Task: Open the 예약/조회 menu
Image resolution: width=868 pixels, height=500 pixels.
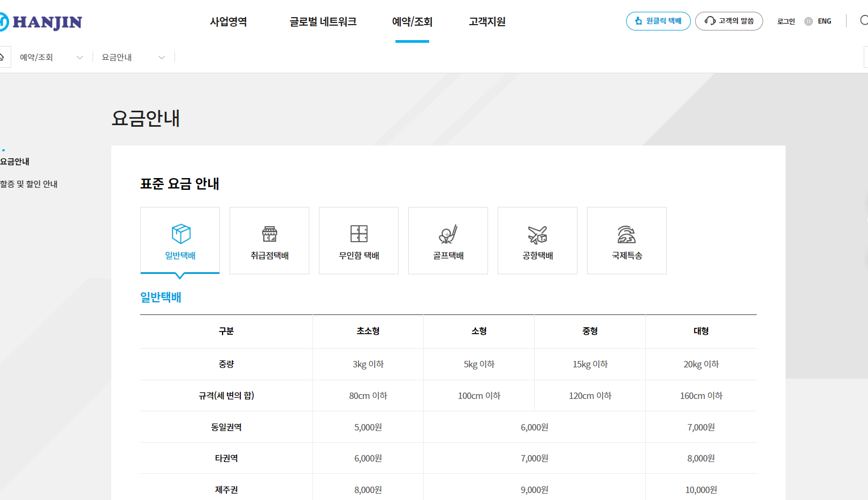Action: (412, 22)
